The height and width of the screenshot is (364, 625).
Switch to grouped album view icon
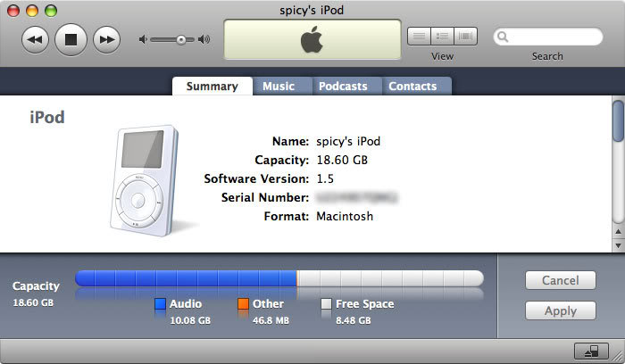point(442,37)
